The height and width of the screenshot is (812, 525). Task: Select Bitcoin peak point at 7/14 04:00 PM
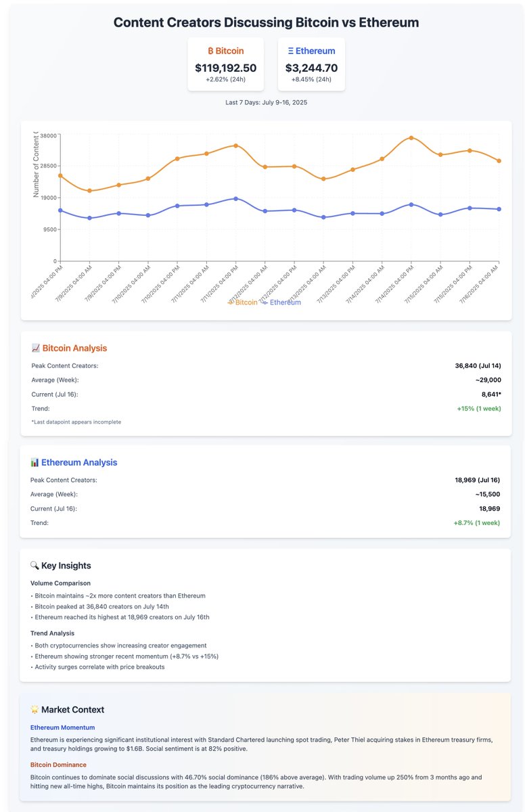tap(411, 138)
